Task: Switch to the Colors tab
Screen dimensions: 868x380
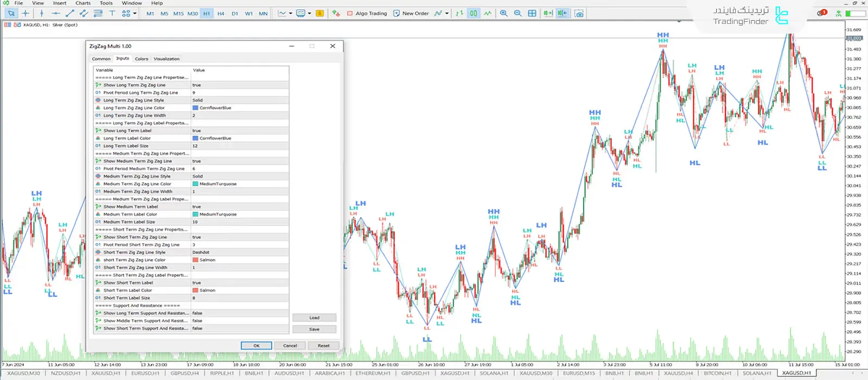Action: tap(141, 59)
